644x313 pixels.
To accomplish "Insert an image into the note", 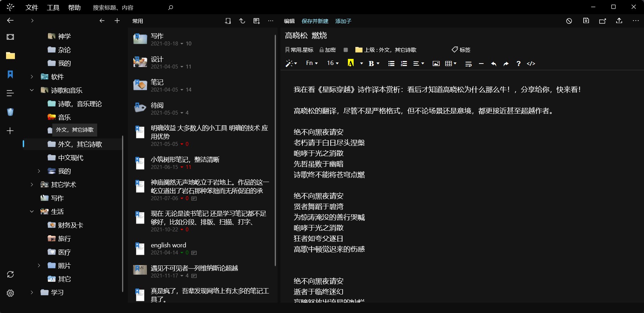I will click(436, 64).
